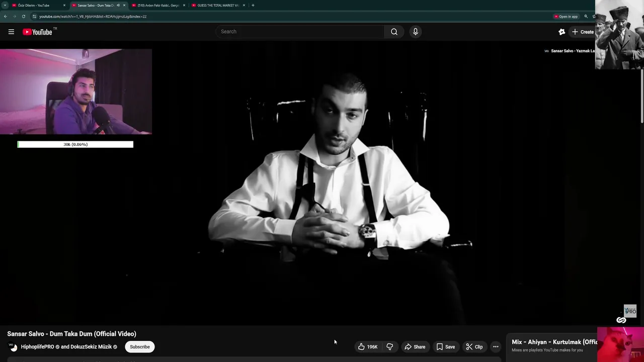Create a Clip of the video
This screenshot has height=362, width=644.
pos(474,347)
